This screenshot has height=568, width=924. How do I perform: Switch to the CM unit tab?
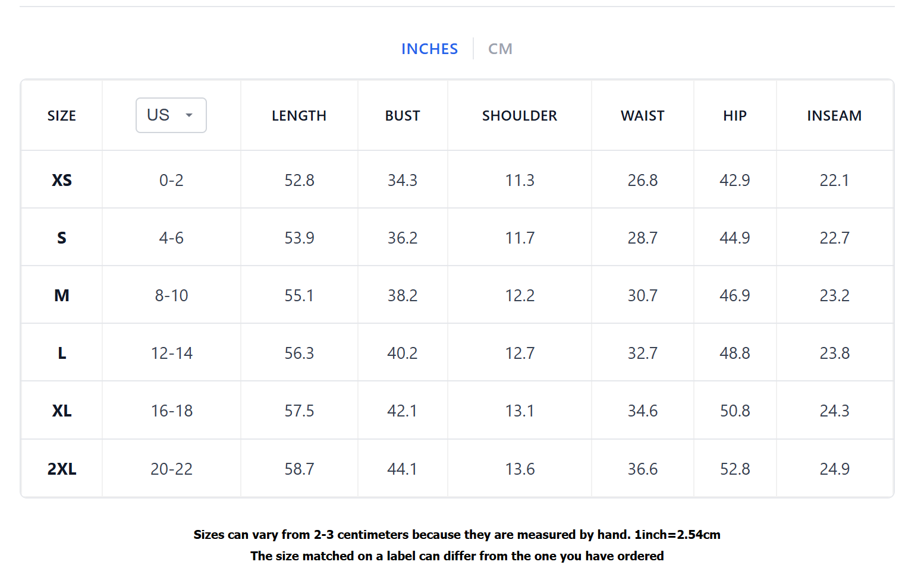point(500,49)
